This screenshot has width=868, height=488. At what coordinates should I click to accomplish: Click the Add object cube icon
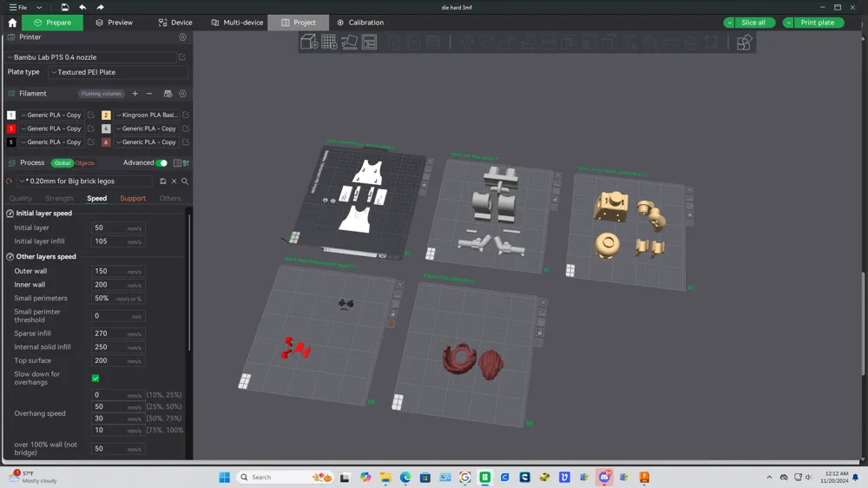point(309,42)
